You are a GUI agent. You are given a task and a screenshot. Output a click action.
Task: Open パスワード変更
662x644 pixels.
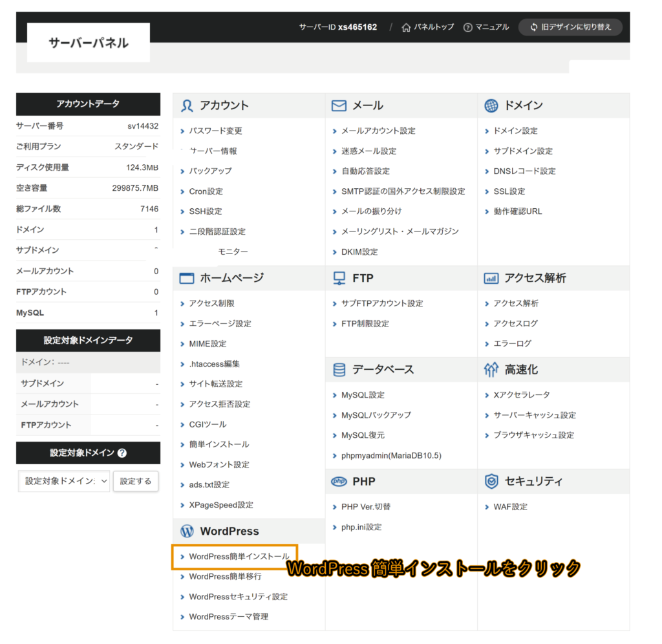[x=215, y=131]
